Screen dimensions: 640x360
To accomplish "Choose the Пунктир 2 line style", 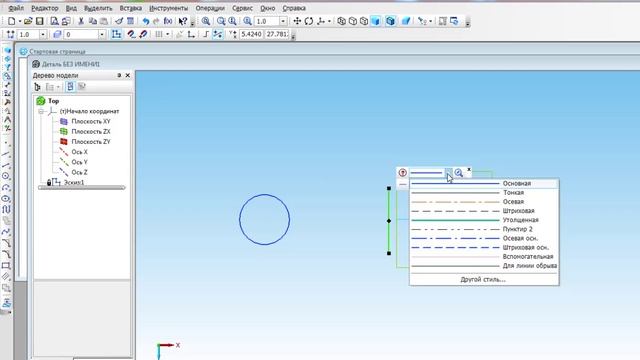I will click(x=484, y=229).
